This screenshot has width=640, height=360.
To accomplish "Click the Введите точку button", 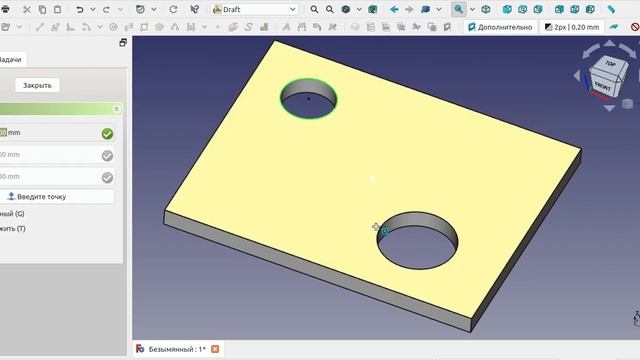I will pos(56,197).
